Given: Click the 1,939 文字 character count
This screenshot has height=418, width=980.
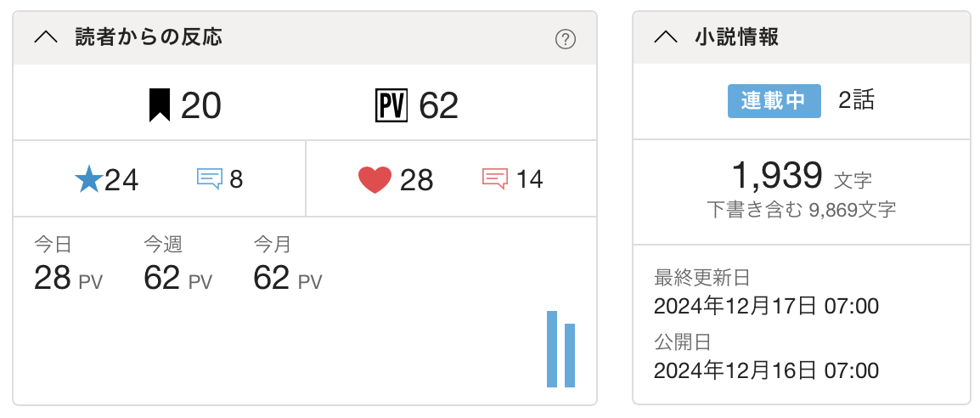Looking at the screenshot, I should point(801,177).
